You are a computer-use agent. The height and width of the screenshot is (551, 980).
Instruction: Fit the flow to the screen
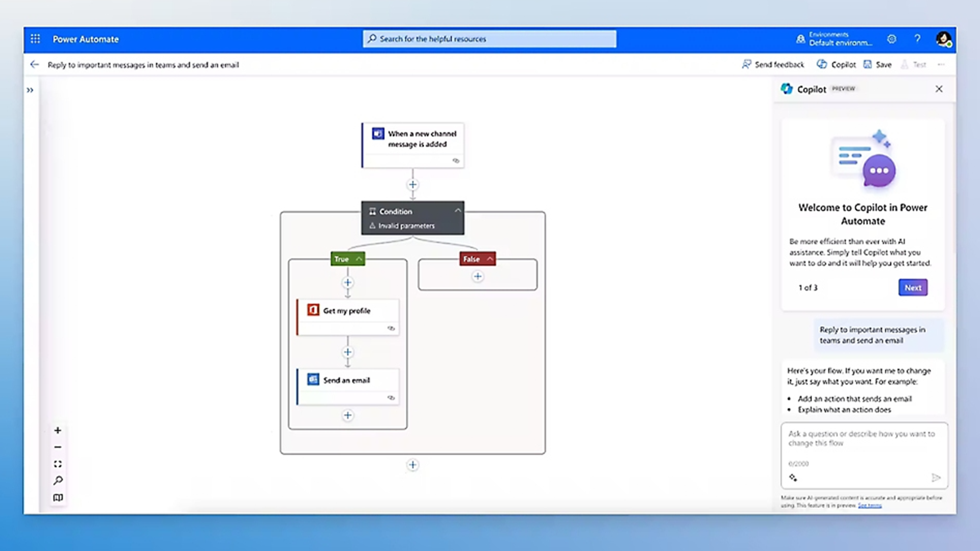point(58,464)
